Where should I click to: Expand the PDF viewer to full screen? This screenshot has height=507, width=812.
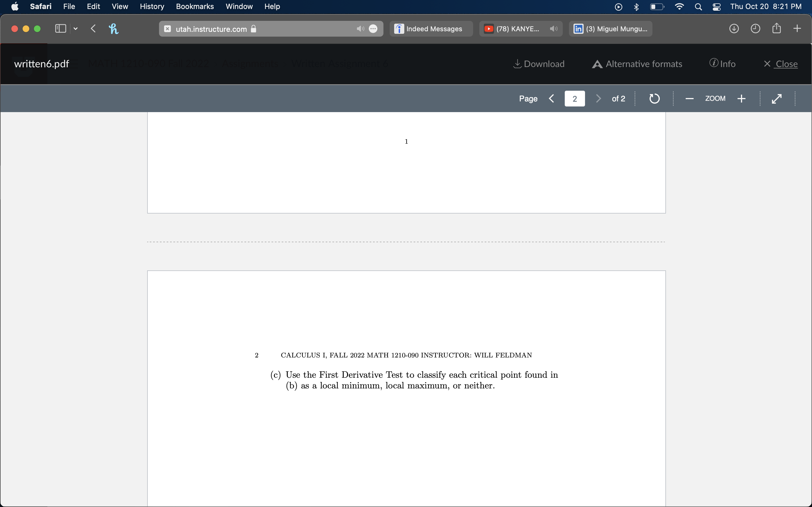[777, 98]
